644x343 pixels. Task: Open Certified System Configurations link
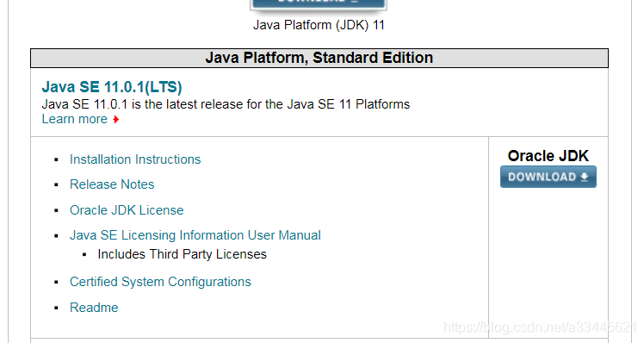160,282
